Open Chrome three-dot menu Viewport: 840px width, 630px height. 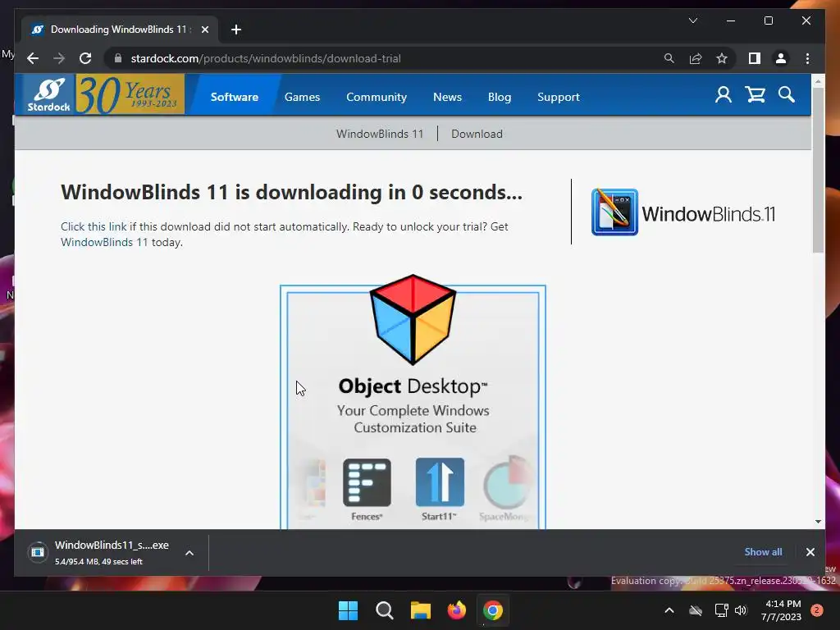[x=807, y=58]
